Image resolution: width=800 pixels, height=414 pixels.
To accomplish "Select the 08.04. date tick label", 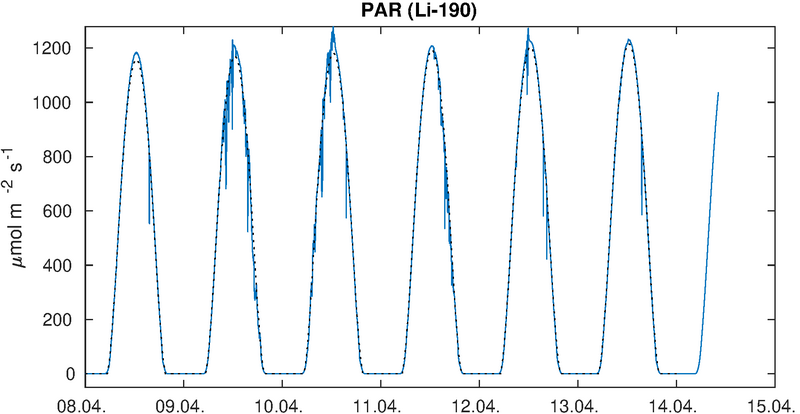I will [85, 403].
